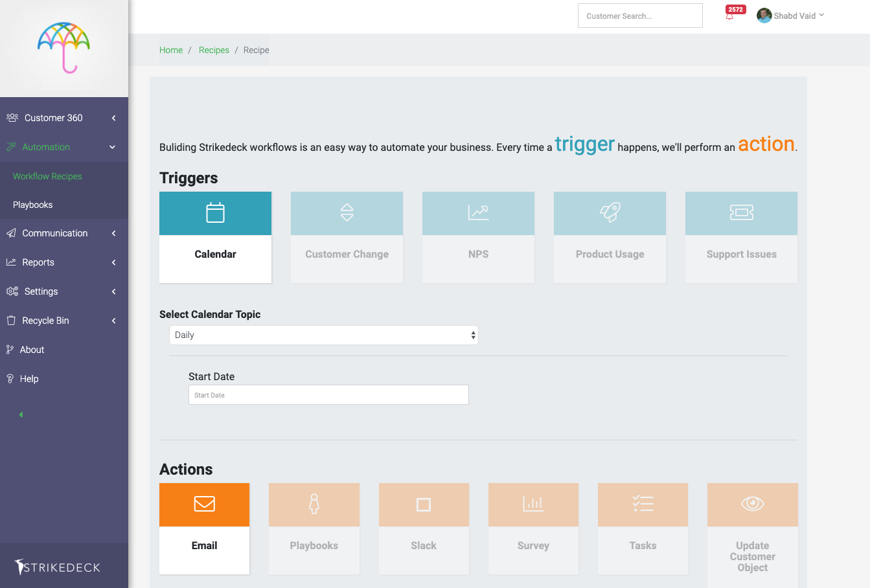
Task: Choose the Tasks action label
Action: (643, 545)
